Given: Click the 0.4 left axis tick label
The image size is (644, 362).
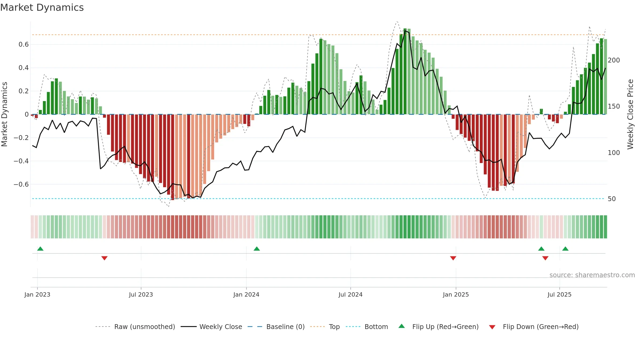Looking at the screenshot, I should point(24,68).
